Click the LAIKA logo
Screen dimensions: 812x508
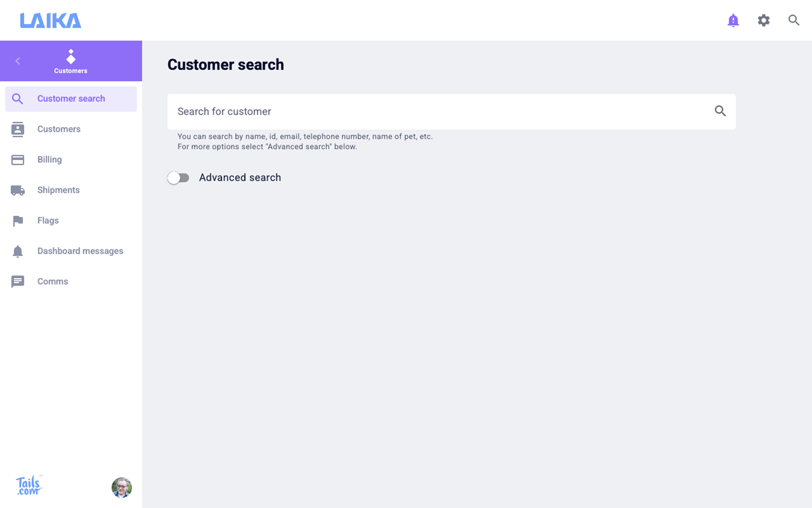click(x=50, y=20)
